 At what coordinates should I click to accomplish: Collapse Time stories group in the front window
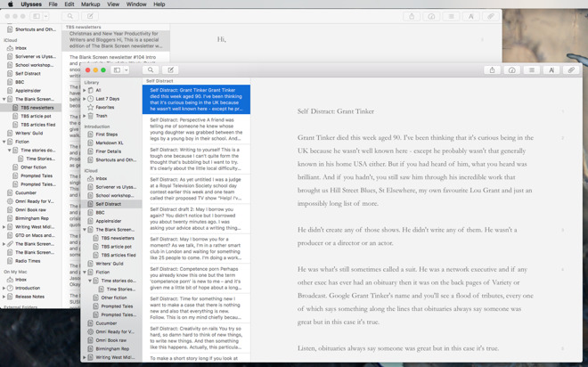(90, 281)
